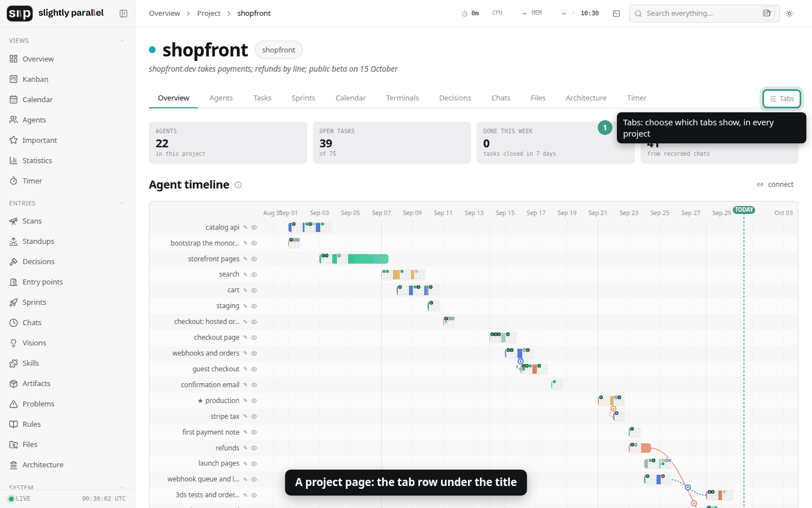Click the green storefront pages timeline bar
812x508 pixels.
(368, 259)
